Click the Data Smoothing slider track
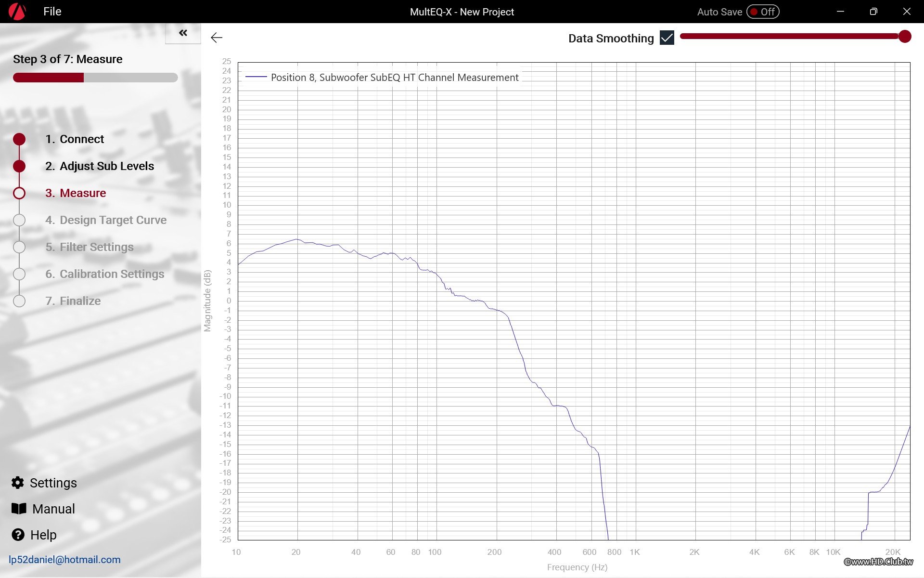This screenshot has width=924, height=578. 789,36
